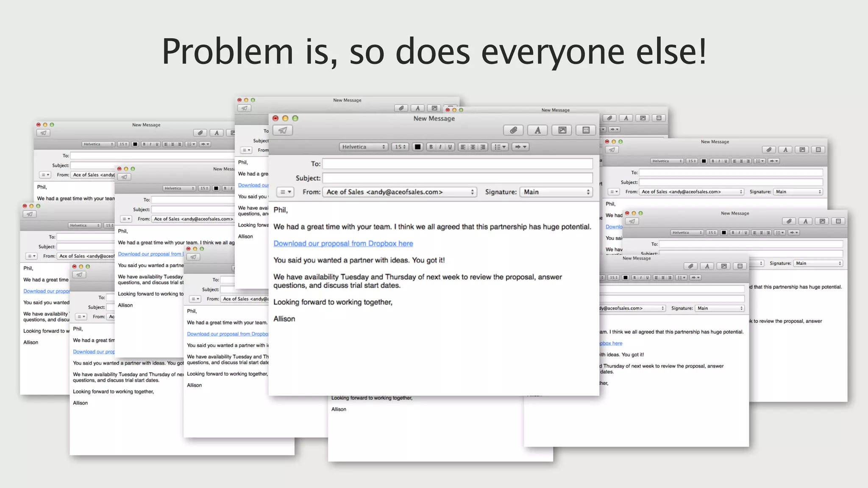Screen dimensions: 868x488
Task: Open the Helvetica font dropdown in the top-left rear window
Action: coord(98,144)
